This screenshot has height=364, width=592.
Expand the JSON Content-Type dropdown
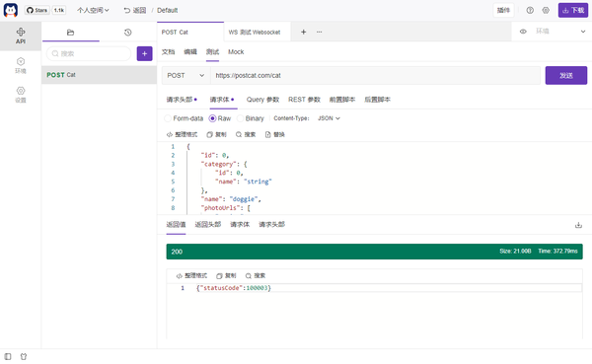[x=329, y=118]
